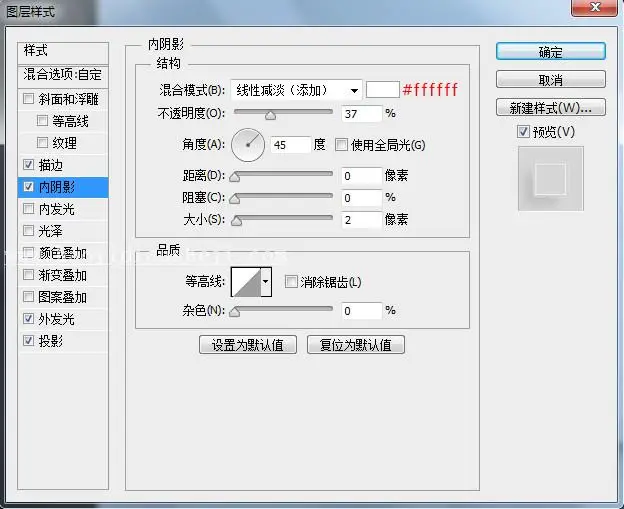Click the 大小 slider handle
This screenshot has height=509, width=624.
(x=237, y=221)
